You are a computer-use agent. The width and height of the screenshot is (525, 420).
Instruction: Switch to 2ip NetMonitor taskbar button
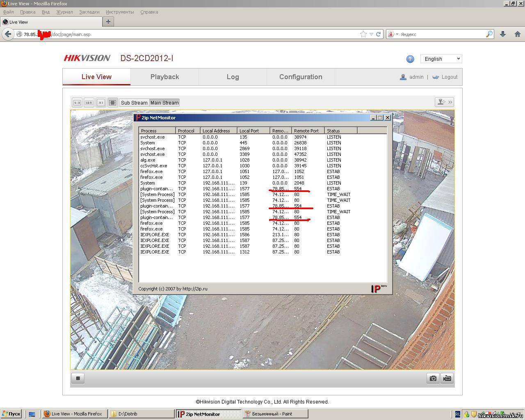(209, 414)
